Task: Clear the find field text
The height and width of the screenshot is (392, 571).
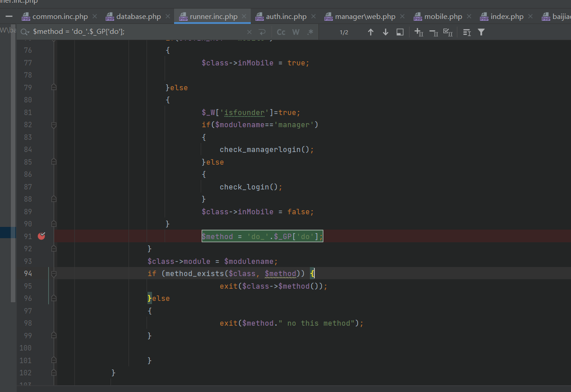Action: click(x=249, y=32)
